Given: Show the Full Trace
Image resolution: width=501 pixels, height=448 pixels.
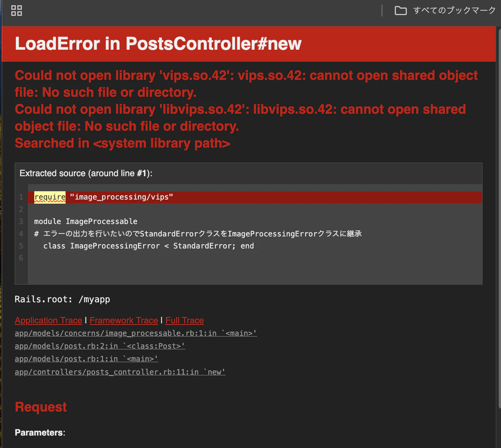Looking at the screenshot, I should pos(185,320).
